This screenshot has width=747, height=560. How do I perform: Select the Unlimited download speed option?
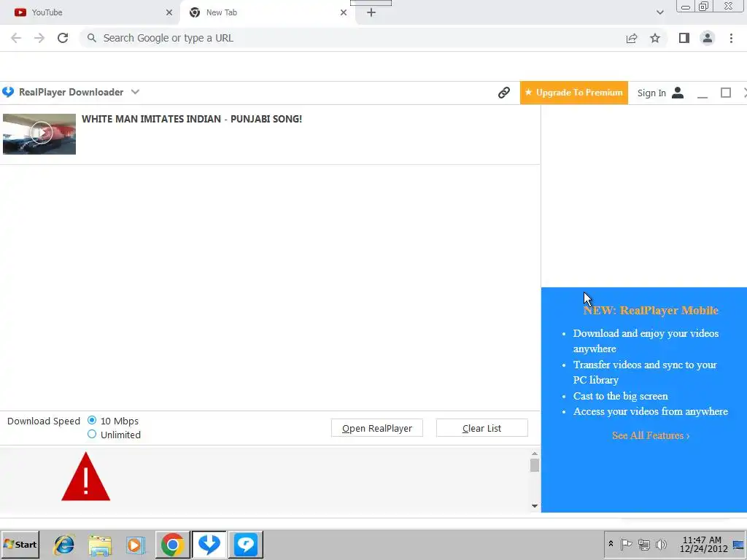(x=92, y=435)
